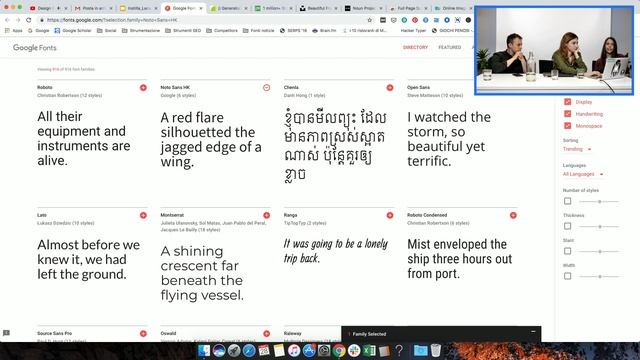Open Excel from the dock
The height and width of the screenshot is (360, 640).
click(x=369, y=350)
